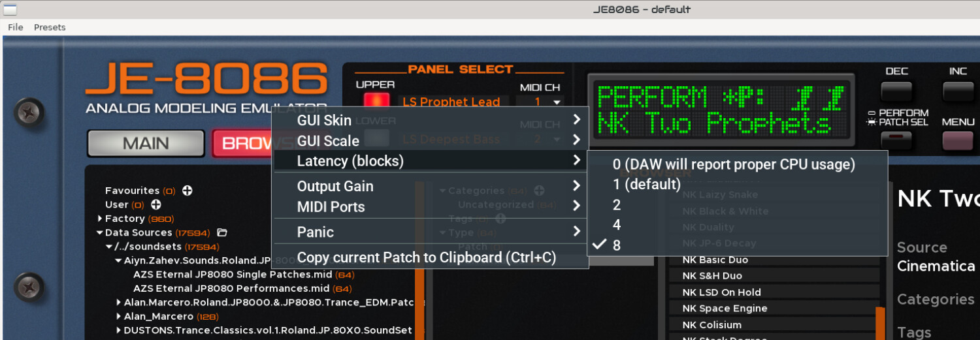Expand the Alan_Marcero folder
The height and width of the screenshot is (340, 980).
point(118,317)
